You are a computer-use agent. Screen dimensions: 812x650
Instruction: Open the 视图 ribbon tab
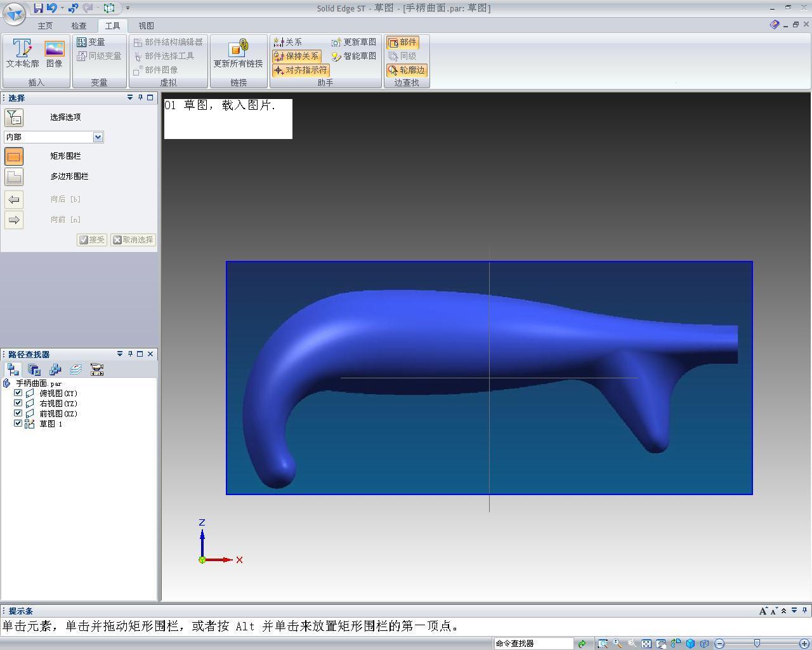[146, 26]
